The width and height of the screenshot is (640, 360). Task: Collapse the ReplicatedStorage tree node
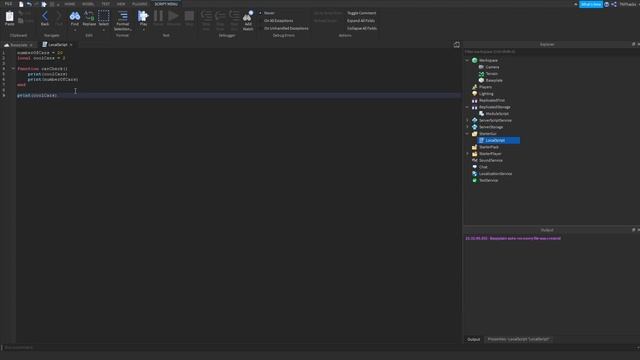(x=467, y=107)
